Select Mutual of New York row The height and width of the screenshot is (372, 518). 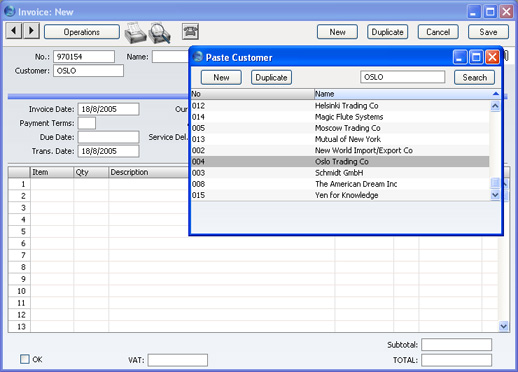[x=340, y=139]
